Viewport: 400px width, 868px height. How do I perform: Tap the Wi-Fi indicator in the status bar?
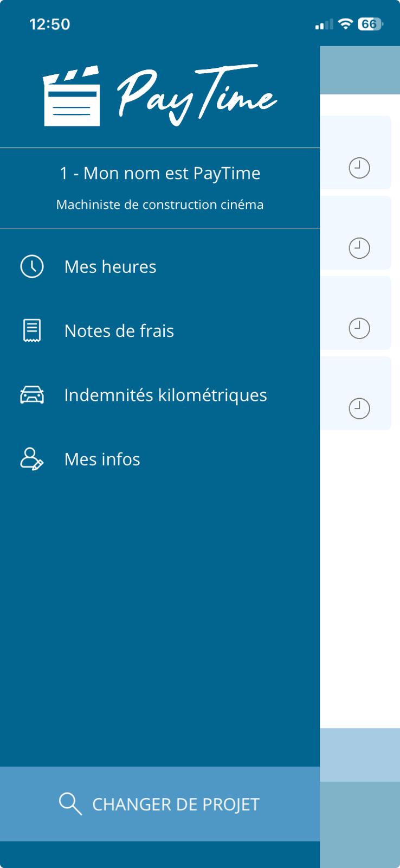345,24
